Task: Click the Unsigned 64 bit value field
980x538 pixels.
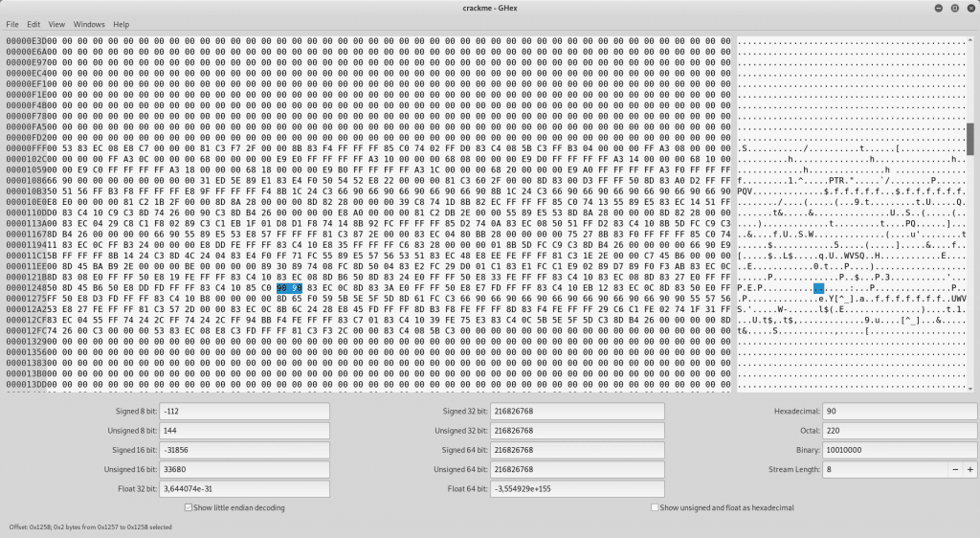Action: (577, 469)
